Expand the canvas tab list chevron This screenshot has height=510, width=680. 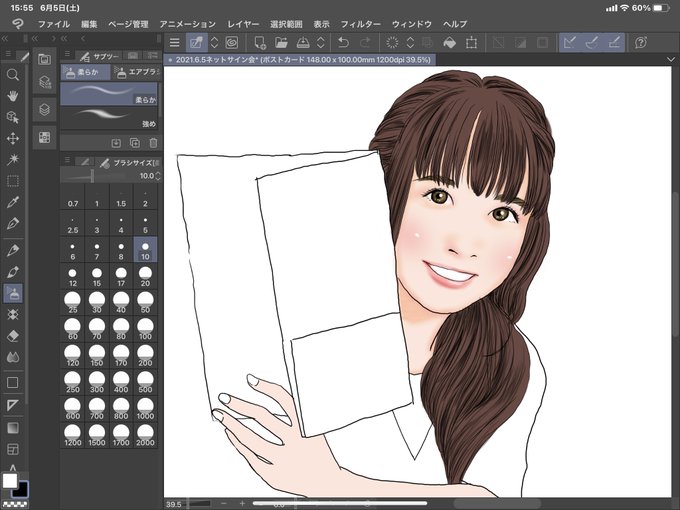tap(671, 59)
